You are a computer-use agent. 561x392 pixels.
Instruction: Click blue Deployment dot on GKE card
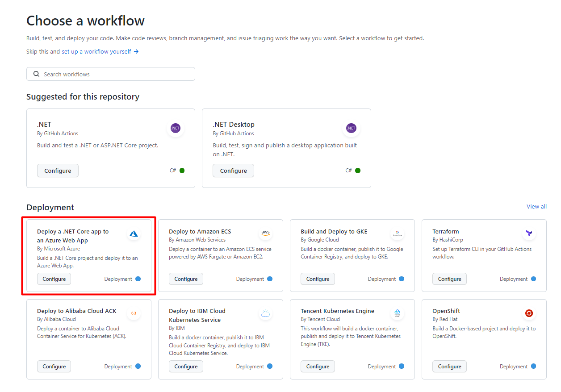[x=402, y=279]
